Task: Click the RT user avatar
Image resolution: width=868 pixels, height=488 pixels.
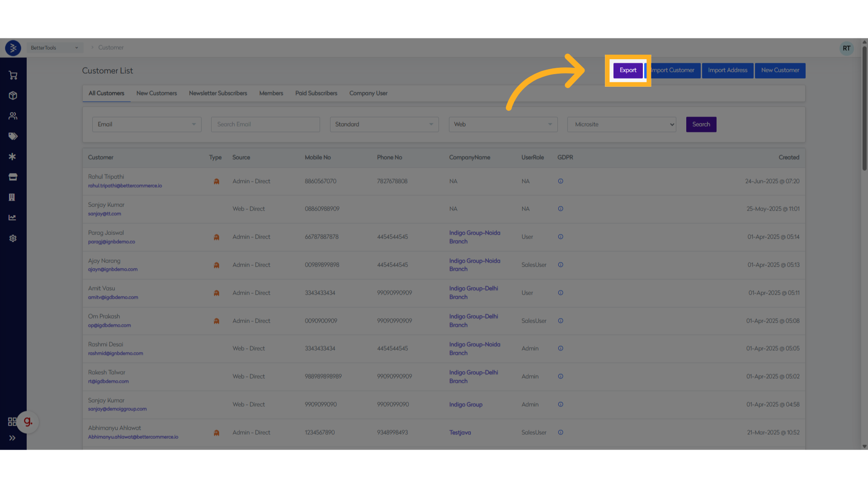Action: [846, 48]
